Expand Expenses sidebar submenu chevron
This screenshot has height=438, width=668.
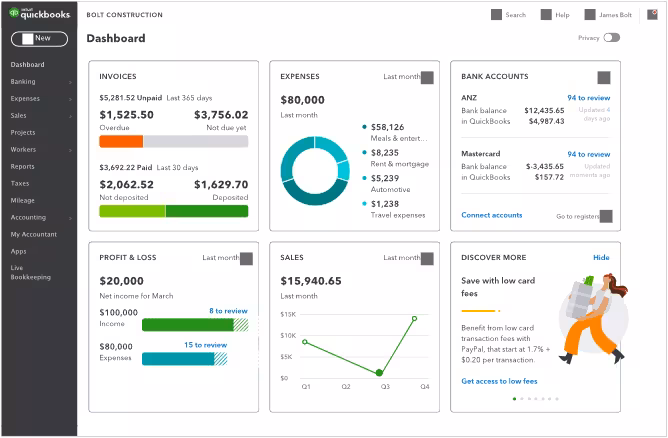tap(70, 99)
